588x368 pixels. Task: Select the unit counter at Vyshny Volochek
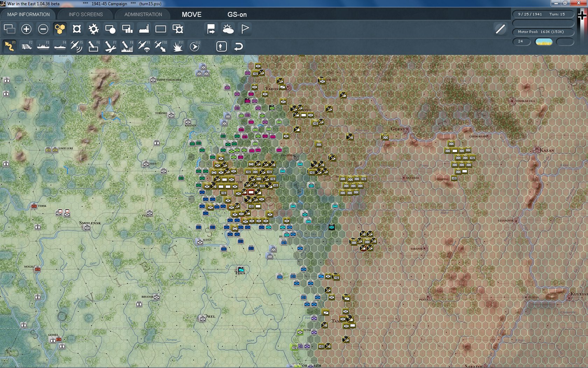[x=153, y=80]
